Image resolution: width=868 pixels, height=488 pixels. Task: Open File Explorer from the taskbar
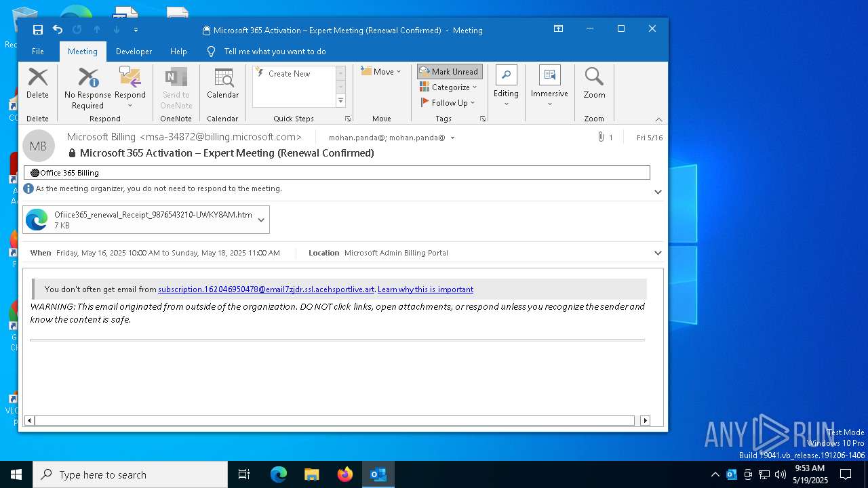point(311,474)
